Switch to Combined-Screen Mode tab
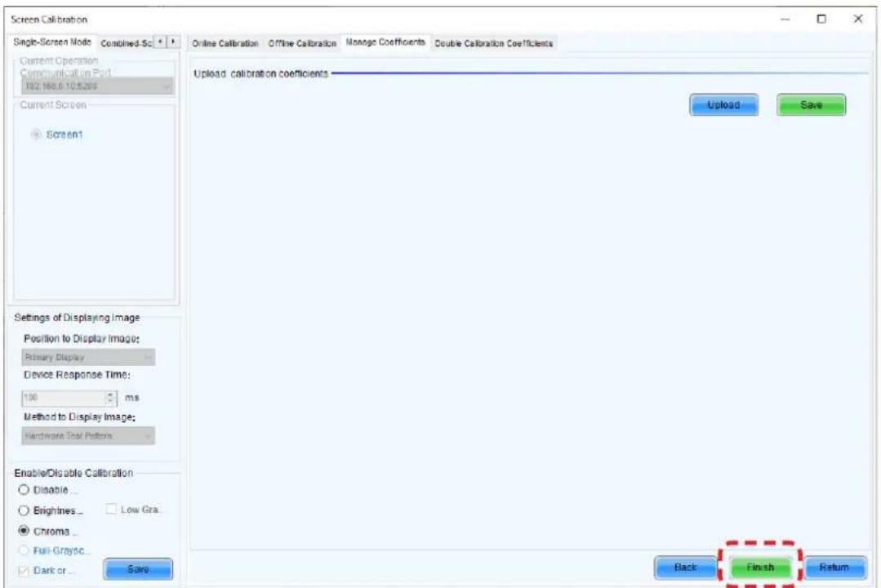This screenshot has width=881, height=588. click(x=126, y=43)
